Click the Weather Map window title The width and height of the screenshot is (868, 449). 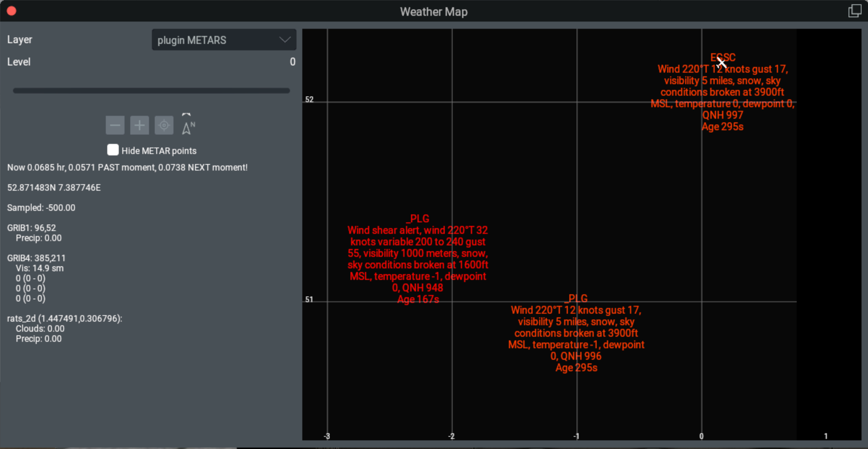434,12
